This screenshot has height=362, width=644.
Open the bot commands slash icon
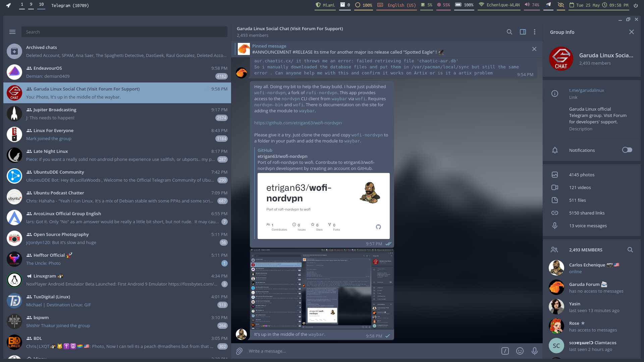point(505,351)
